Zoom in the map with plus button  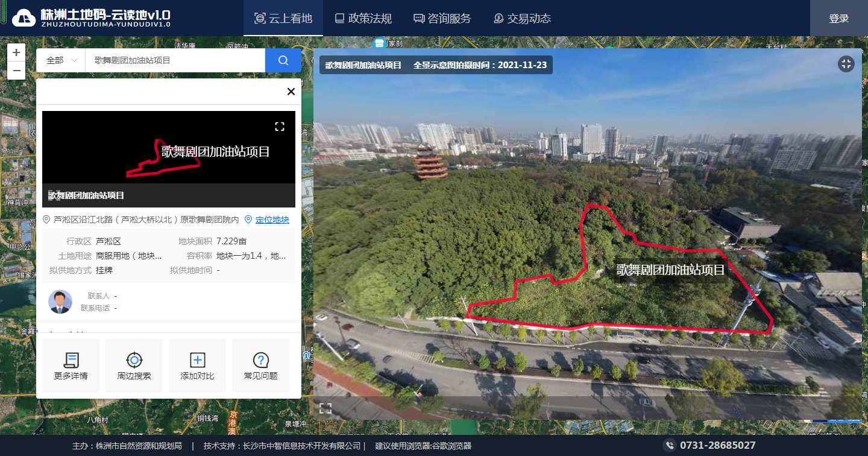click(x=16, y=52)
